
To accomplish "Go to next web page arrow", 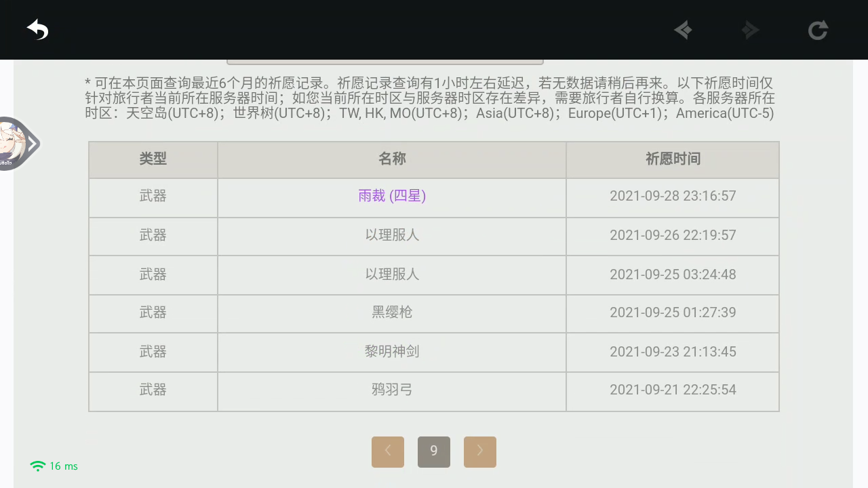I will (750, 30).
